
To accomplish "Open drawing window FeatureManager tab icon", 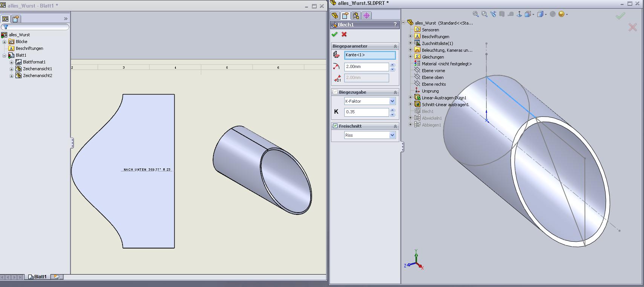I will click(5, 19).
